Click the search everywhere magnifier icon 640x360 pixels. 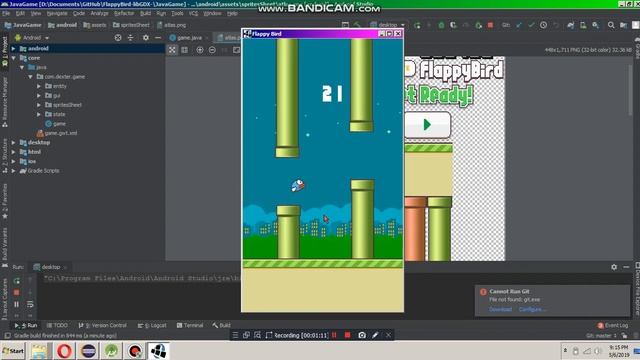[x=611, y=25]
